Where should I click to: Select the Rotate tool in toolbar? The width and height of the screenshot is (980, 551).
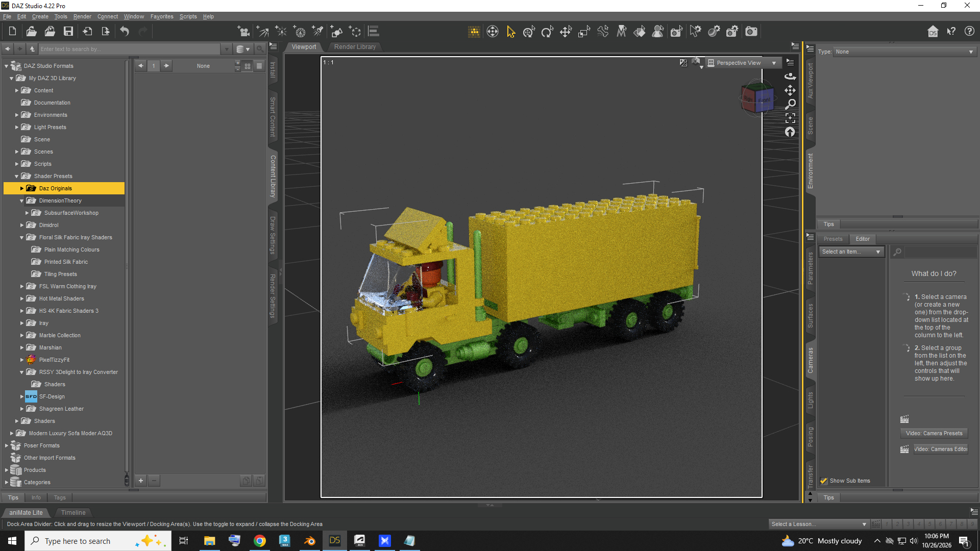(547, 32)
